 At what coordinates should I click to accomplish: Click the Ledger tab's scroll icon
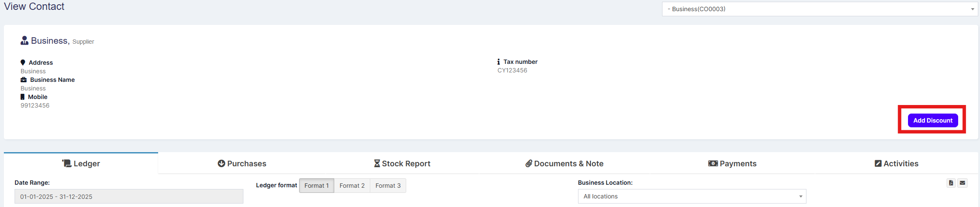(x=66, y=163)
